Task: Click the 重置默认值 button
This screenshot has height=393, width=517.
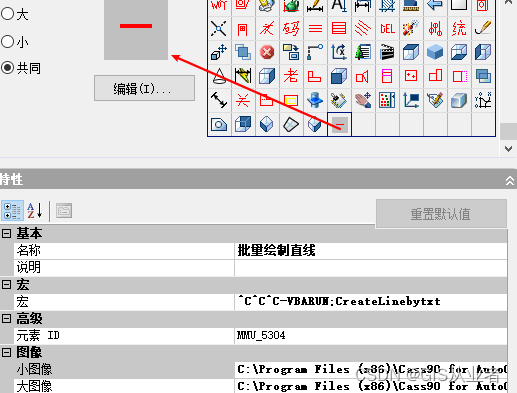Action: 441,214
